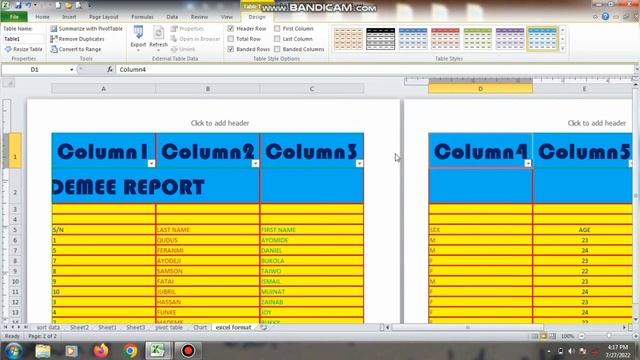Open the media player taskbar icon

click(x=71, y=351)
